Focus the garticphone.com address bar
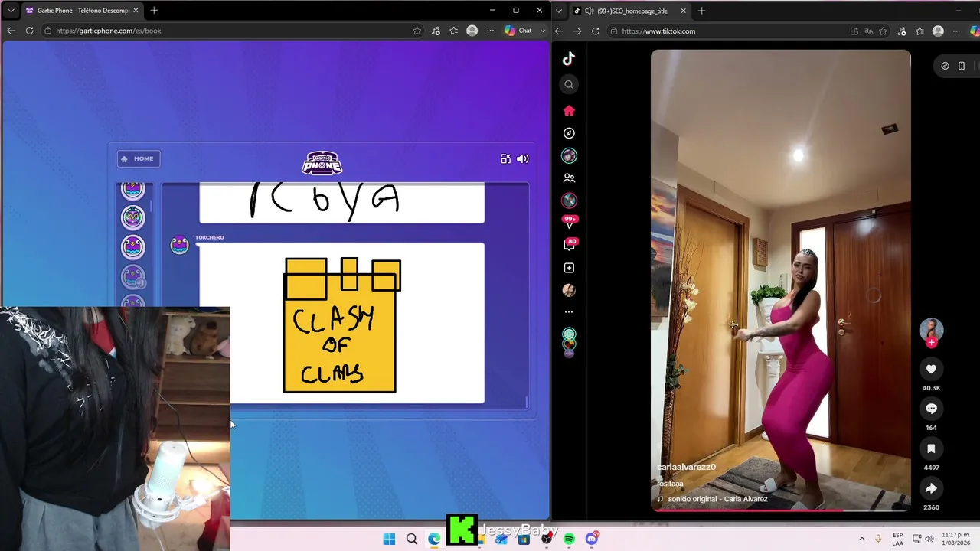The height and width of the screenshot is (551, 980). click(228, 31)
